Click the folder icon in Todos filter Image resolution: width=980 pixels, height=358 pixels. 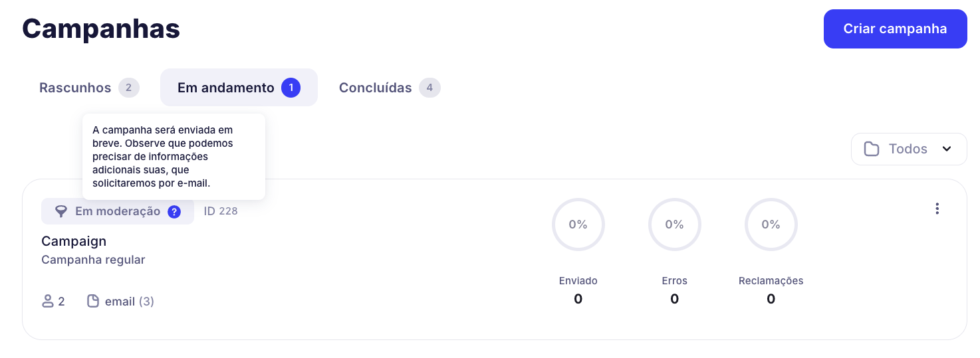(x=872, y=149)
